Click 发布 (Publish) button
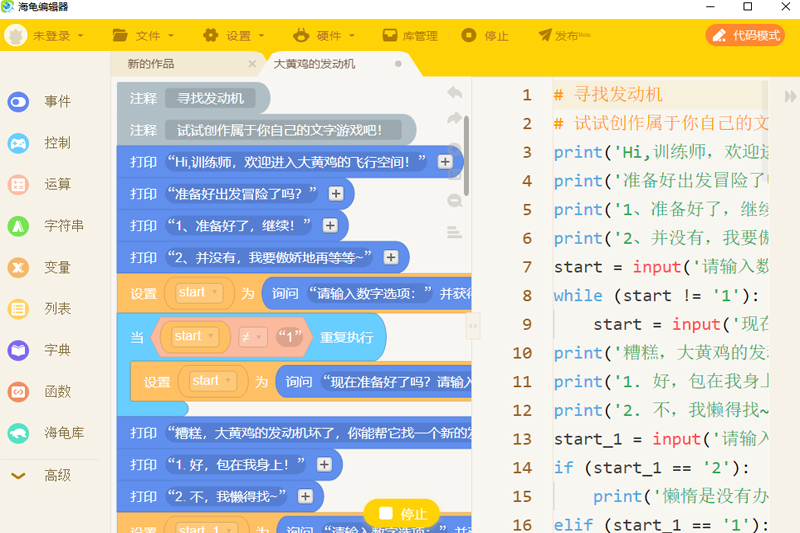Image resolution: width=800 pixels, height=533 pixels. [x=564, y=36]
